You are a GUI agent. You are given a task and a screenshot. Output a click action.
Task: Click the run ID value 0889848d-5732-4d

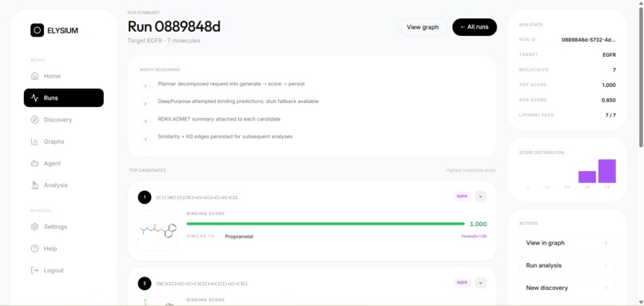click(x=589, y=40)
